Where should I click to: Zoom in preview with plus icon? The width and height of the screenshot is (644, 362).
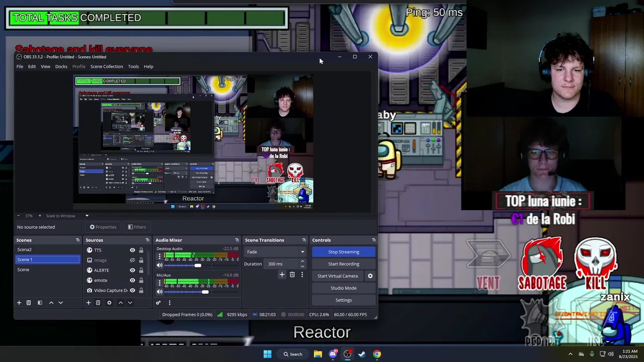[x=40, y=216]
